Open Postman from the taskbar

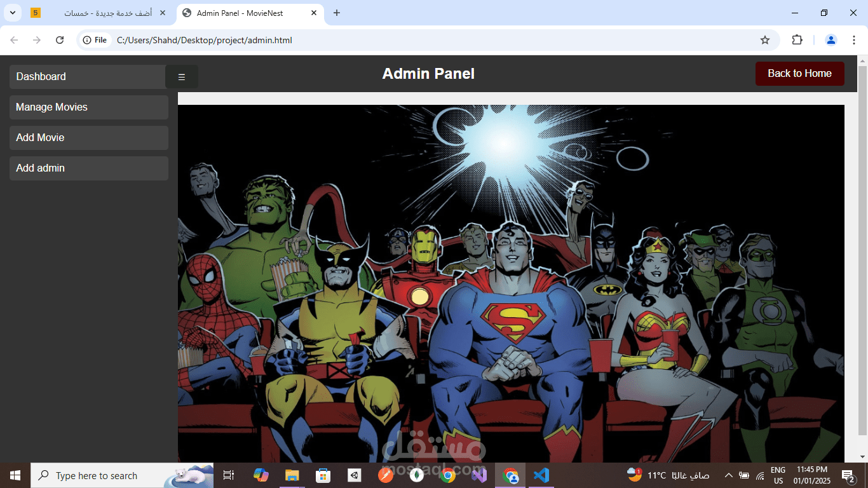(385, 475)
